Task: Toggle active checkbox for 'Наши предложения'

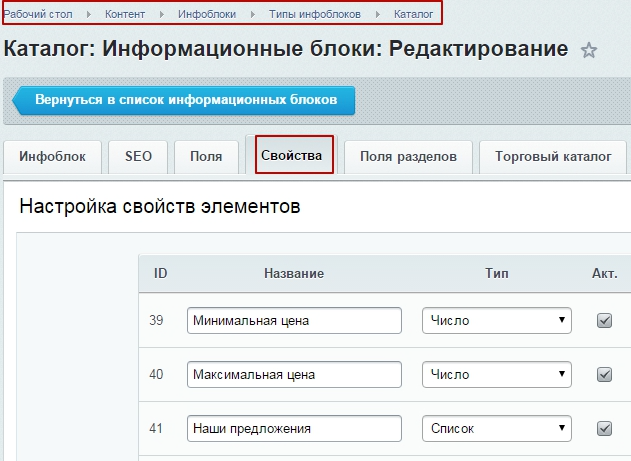Action: click(x=604, y=428)
